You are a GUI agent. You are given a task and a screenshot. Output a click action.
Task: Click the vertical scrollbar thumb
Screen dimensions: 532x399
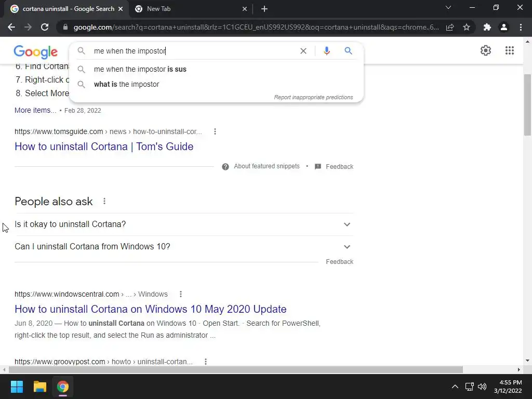point(527,104)
